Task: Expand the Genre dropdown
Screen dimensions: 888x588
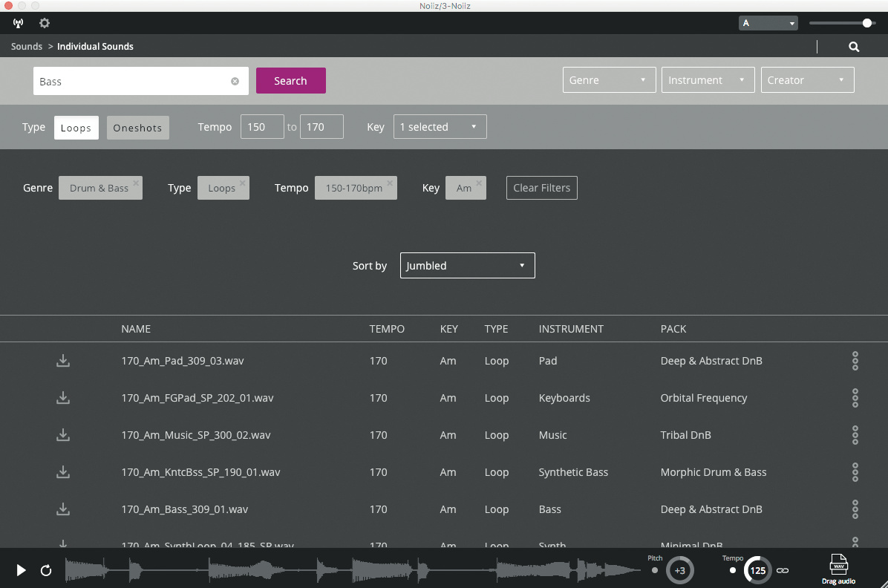Action: tap(609, 80)
